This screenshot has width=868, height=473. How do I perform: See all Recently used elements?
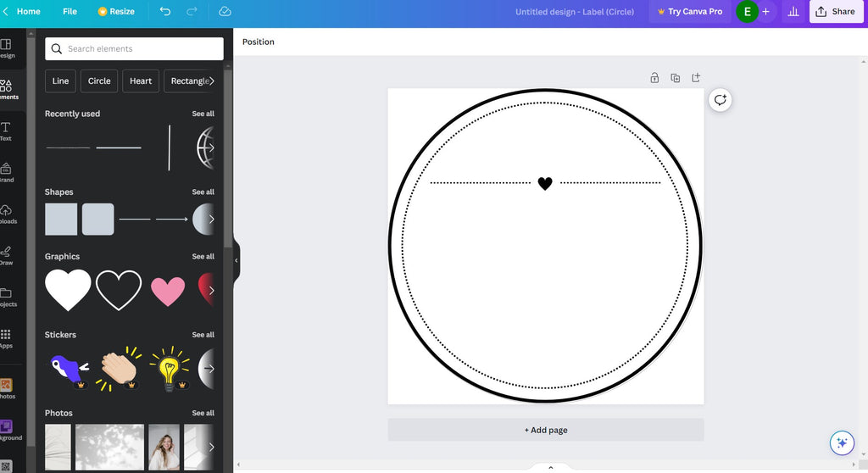point(203,114)
